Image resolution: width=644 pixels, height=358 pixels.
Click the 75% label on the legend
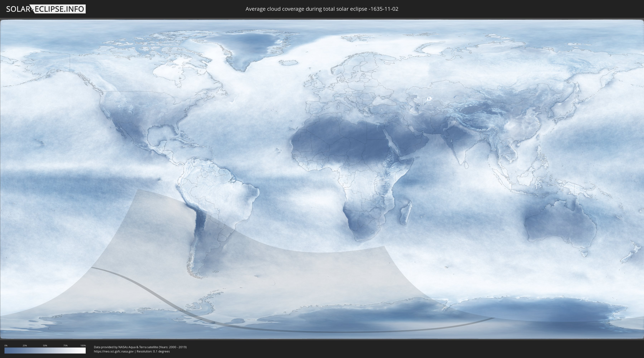point(65,345)
